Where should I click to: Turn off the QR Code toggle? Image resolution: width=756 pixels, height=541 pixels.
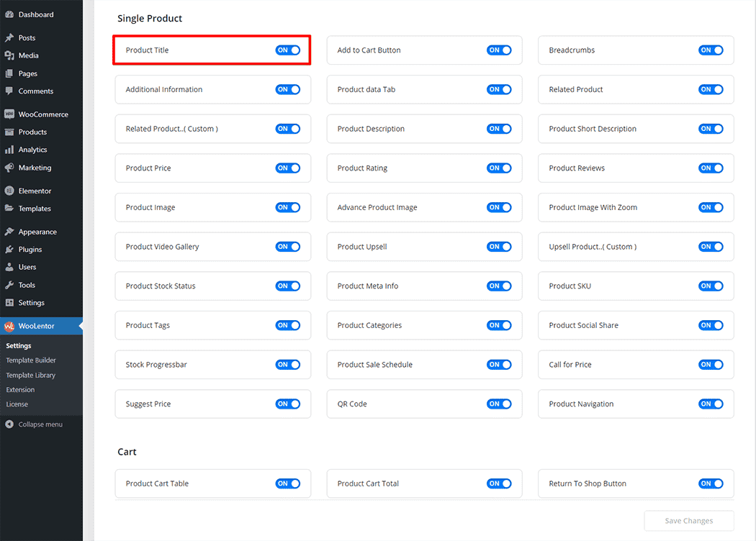coord(499,404)
